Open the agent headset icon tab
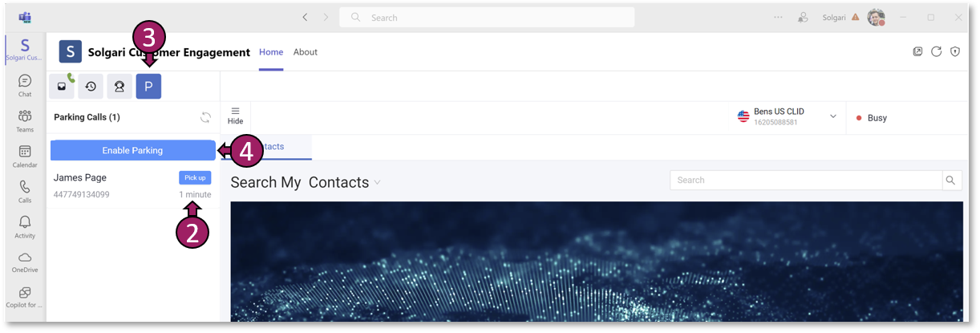The image size is (980, 333). 119,86
